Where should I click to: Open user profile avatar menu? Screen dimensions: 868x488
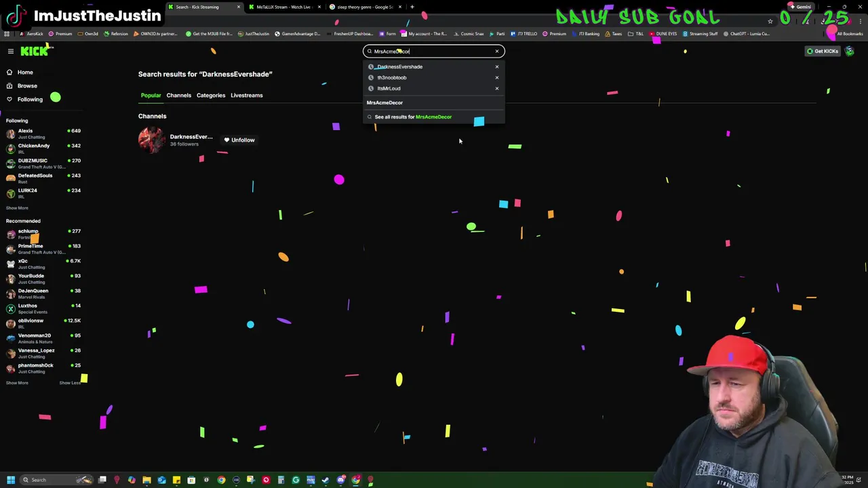pyautogui.click(x=850, y=52)
